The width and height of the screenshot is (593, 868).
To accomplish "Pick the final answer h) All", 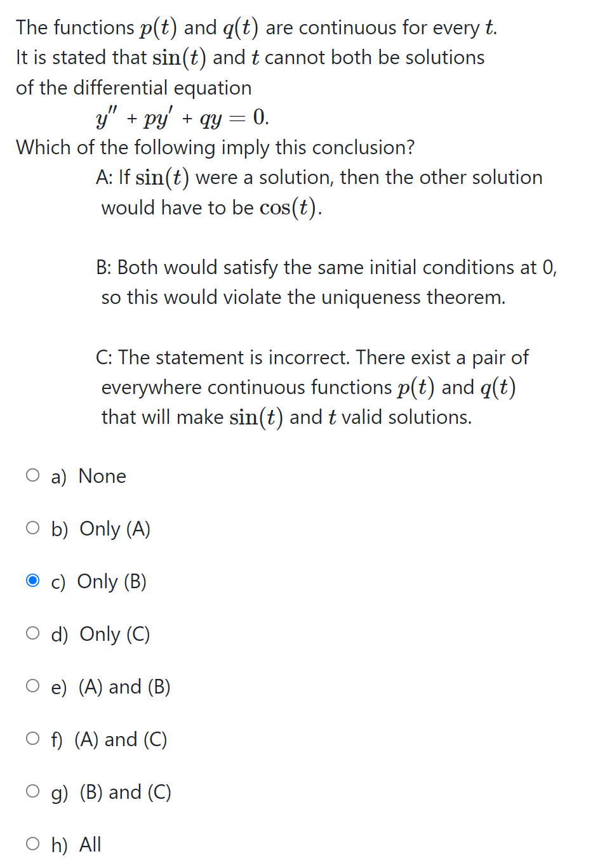I will coord(32,843).
